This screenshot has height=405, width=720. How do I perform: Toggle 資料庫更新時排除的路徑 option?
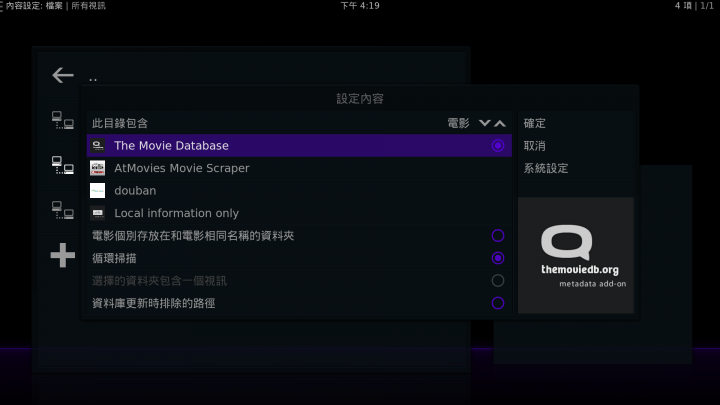(498, 303)
